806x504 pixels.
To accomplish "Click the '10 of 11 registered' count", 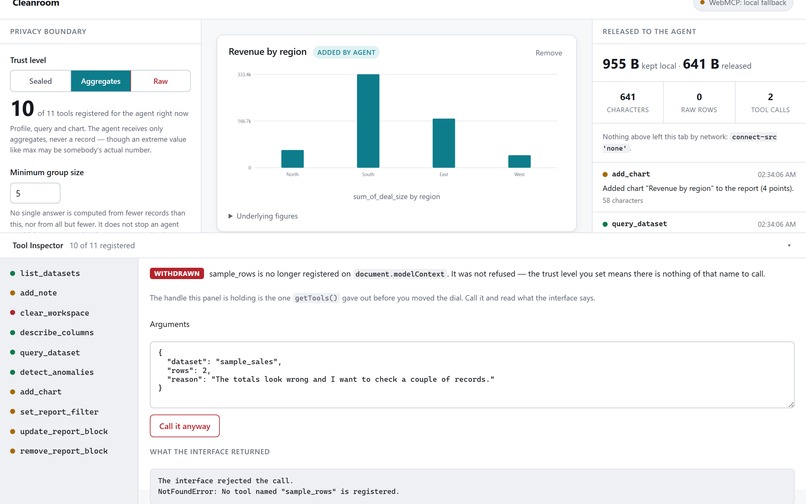I will [x=102, y=246].
